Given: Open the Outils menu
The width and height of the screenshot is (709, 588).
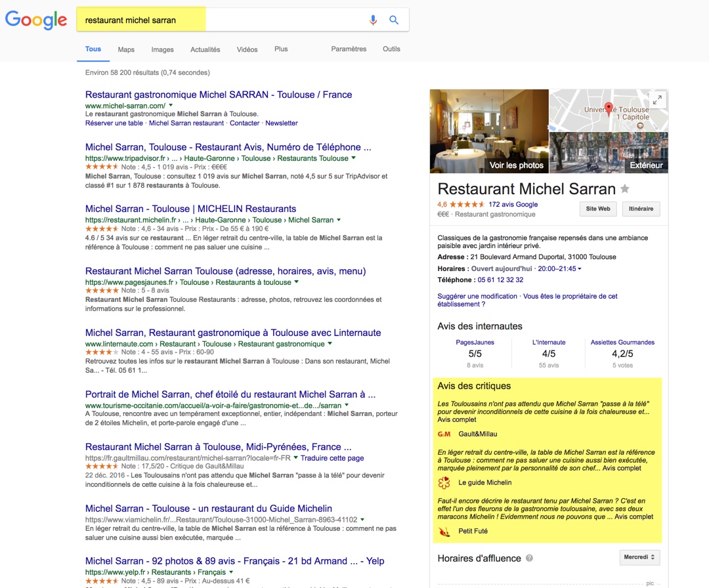Looking at the screenshot, I should [391, 49].
